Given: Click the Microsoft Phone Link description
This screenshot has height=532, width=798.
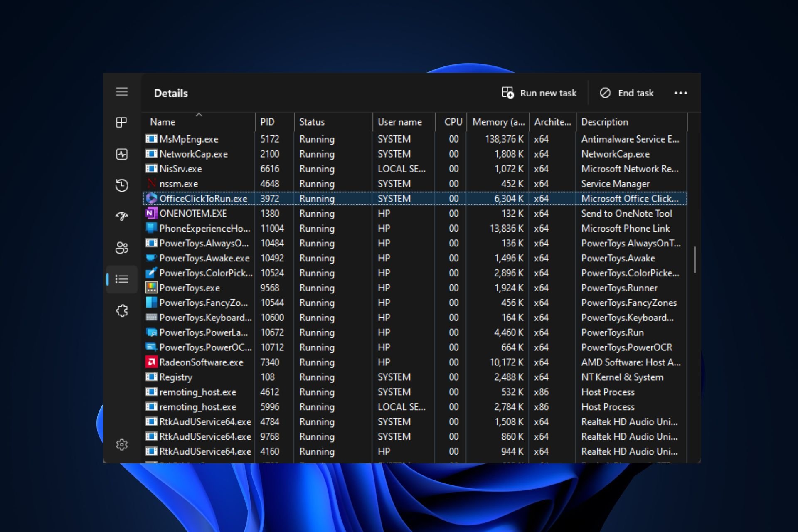Looking at the screenshot, I should (626, 228).
